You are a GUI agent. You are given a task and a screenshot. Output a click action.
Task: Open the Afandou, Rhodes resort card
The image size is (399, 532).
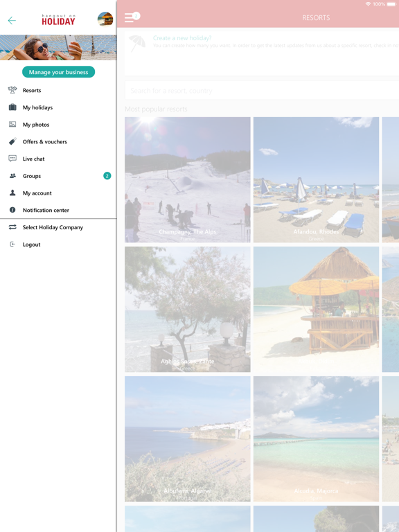316,180
